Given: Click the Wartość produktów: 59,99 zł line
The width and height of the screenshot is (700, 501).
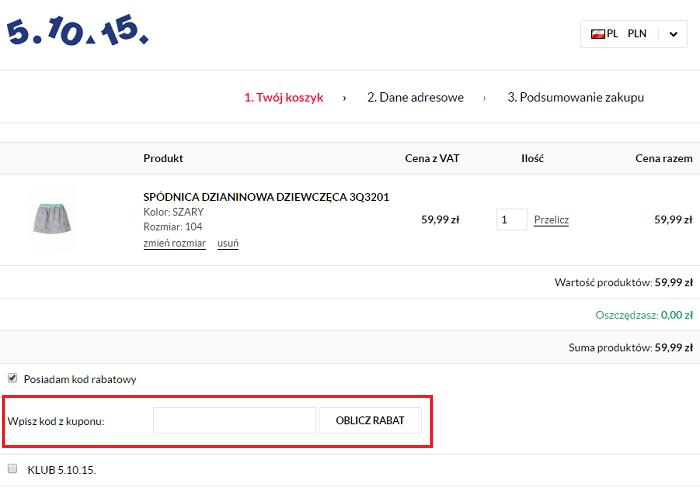Looking at the screenshot, I should (624, 282).
